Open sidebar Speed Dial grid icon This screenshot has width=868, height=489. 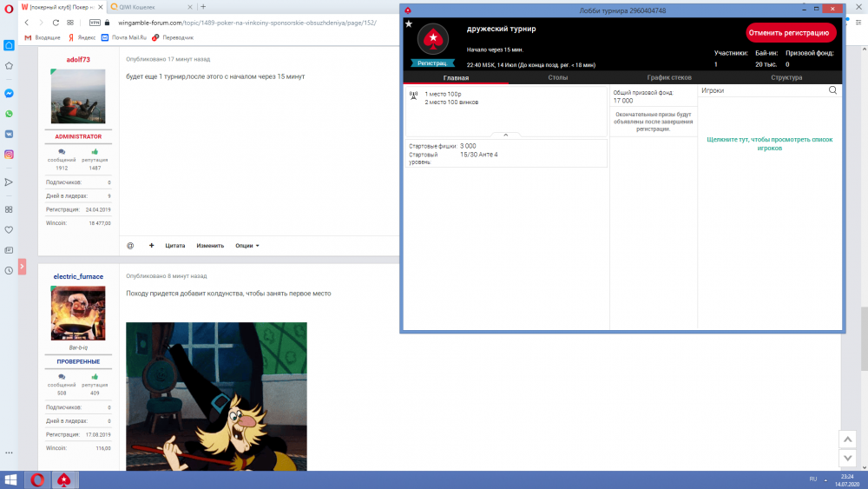9,209
